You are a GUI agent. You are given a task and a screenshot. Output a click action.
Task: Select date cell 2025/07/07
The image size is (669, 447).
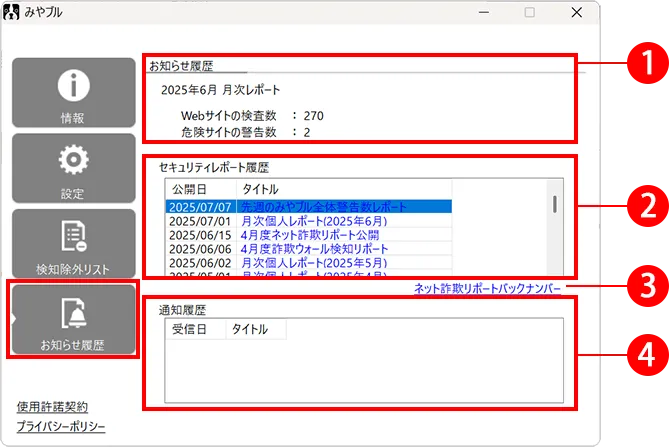coord(200,207)
